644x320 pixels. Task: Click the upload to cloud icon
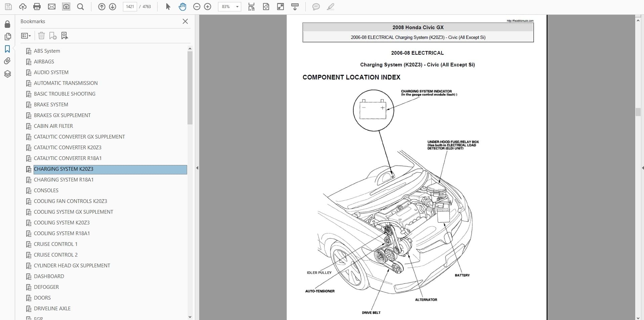point(23,7)
